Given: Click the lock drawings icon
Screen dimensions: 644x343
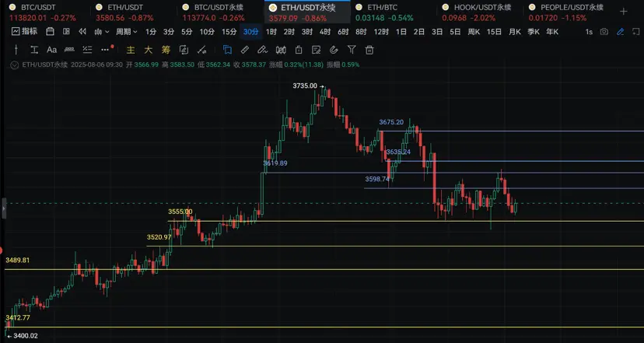Looking at the screenshot, I should tap(299, 50).
